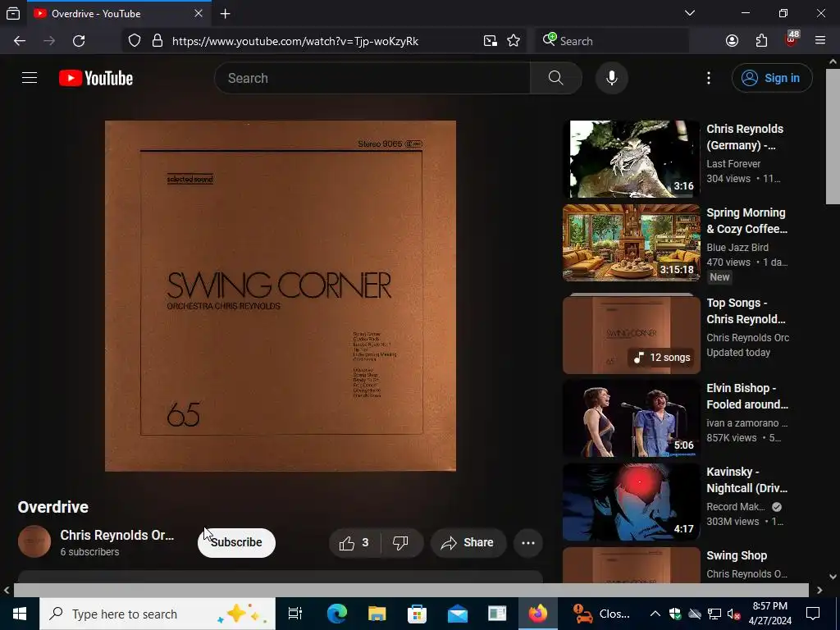Viewport: 840px width, 630px height.
Task: Share the Overdrive video
Action: point(468,543)
